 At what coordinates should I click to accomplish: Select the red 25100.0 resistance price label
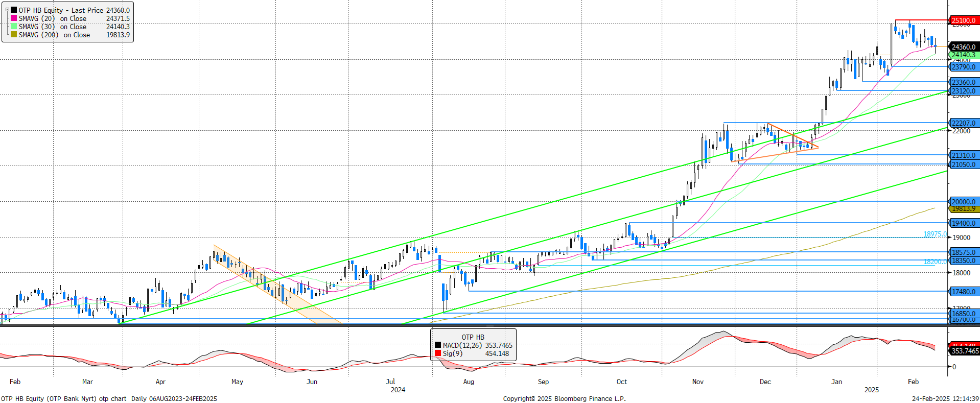(964, 20)
